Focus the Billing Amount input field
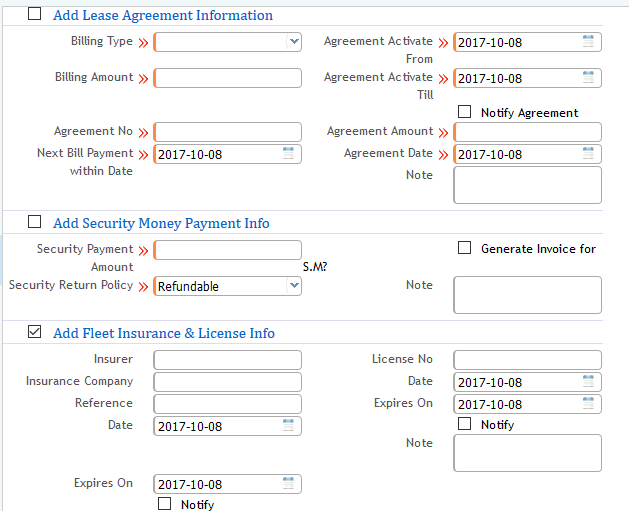This screenshot has width=629, height=511. coord(228,78)
